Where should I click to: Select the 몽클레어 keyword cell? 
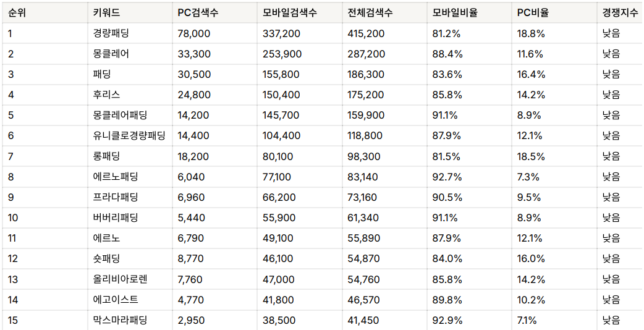130,54
